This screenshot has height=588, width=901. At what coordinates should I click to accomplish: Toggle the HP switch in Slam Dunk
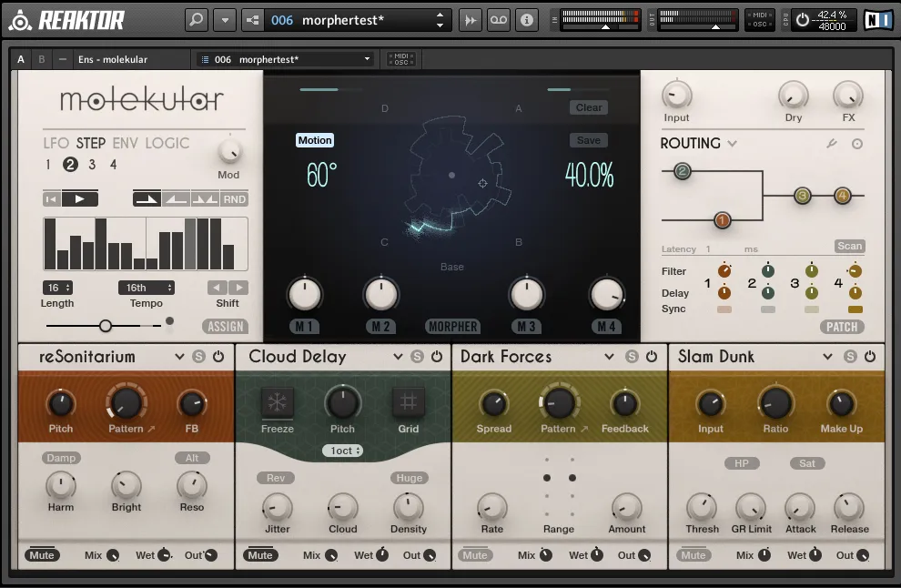coord(741,463)
